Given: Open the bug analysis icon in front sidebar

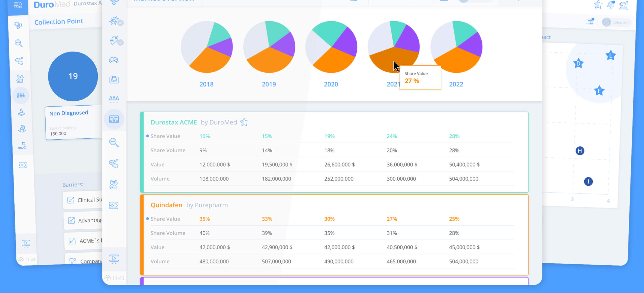Looking at the screenshot, I should coord(114,21).
